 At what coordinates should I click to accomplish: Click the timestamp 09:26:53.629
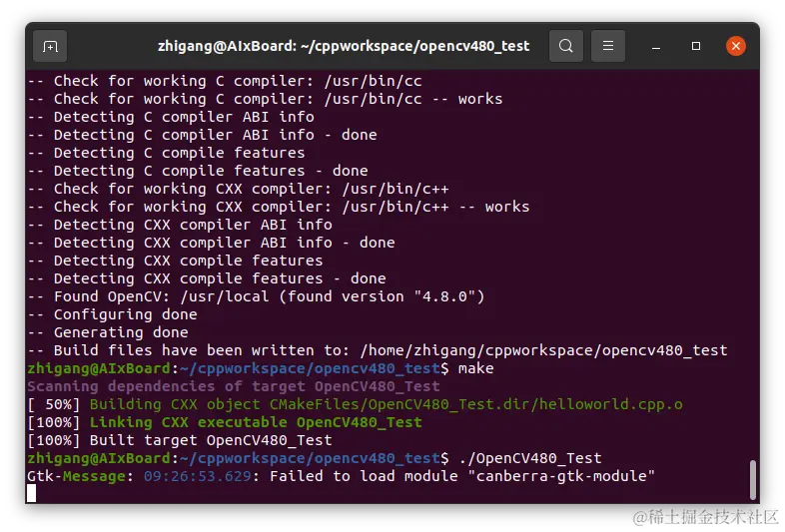point(198,476)
